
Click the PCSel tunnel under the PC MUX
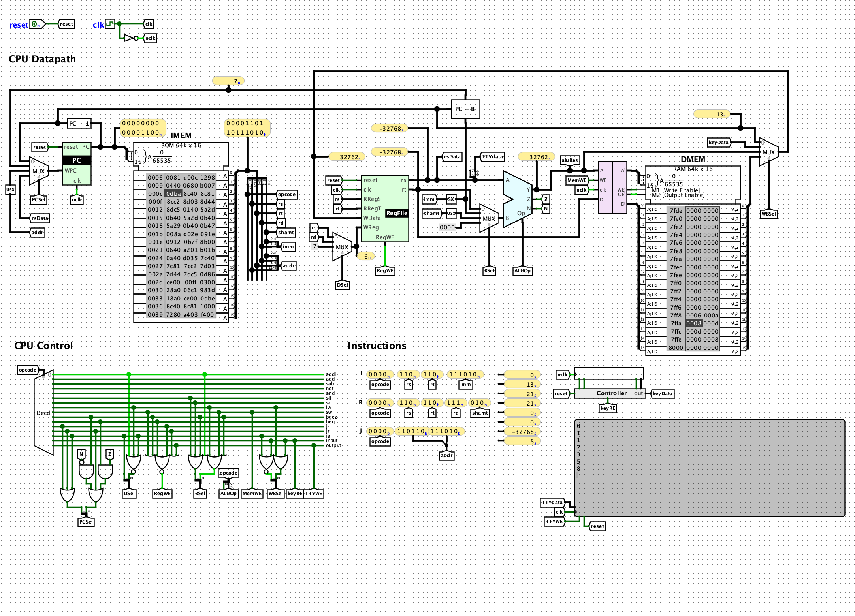[39, 200]
